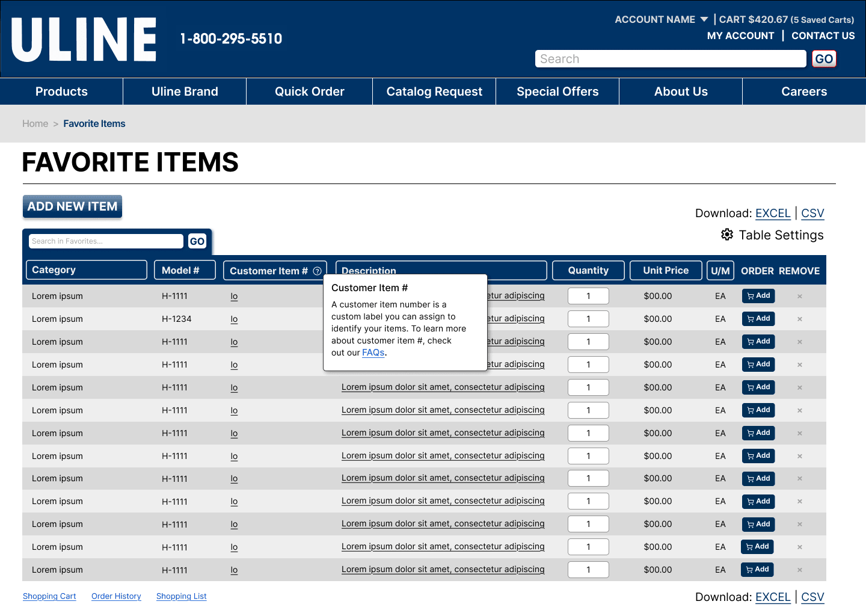Screen dimensions: 866x616
Task: Open the Uline Brand menu
Action: [185, 91]
